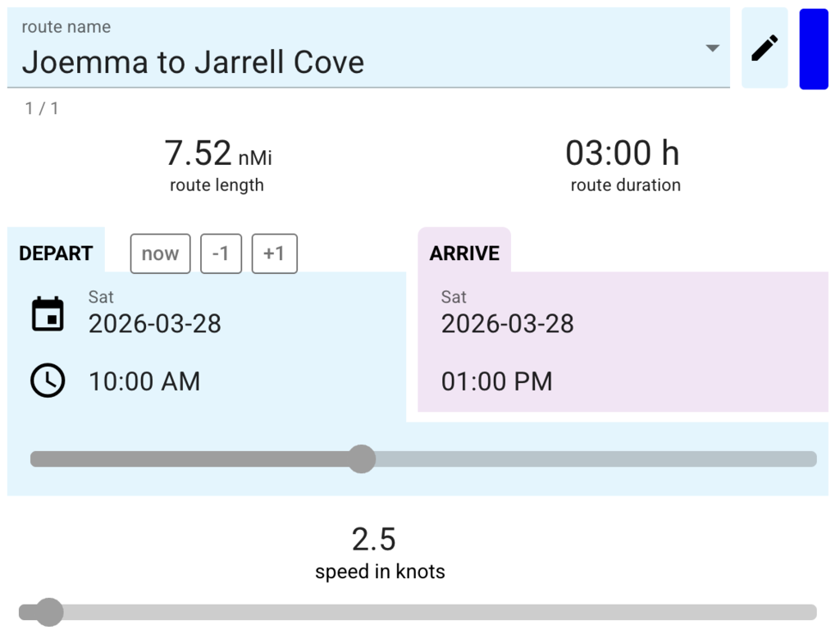840x639 pixels.
Task: Click the 10:00 AM departure time
Action: point(144,381)
